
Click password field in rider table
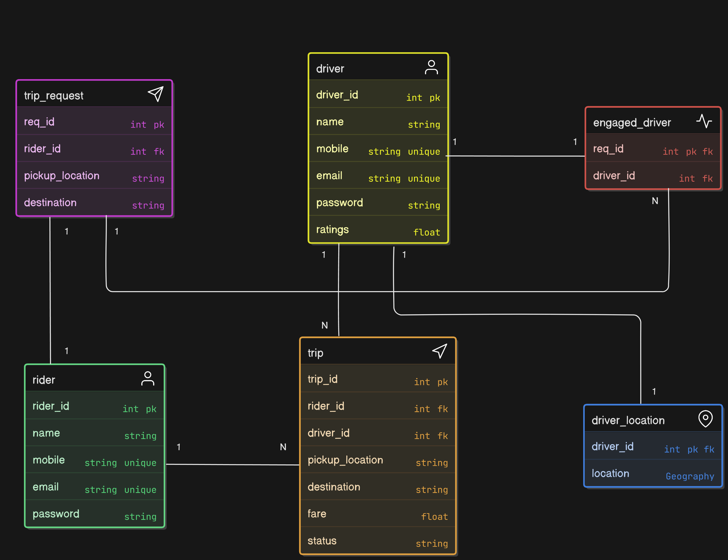(x=95, y=513)
